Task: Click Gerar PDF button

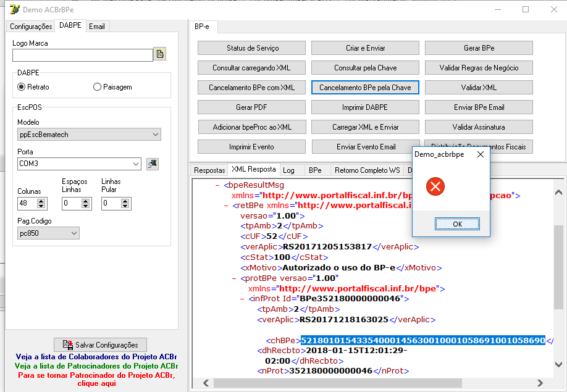Action: tap(251, 107)
